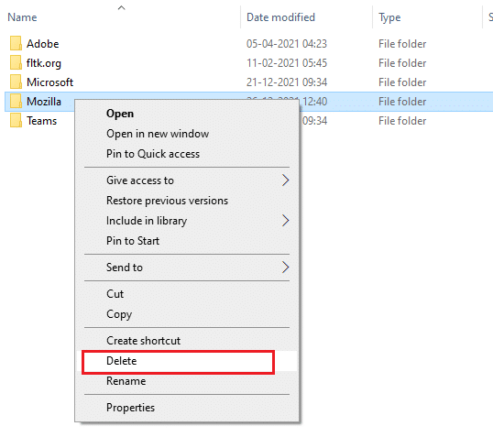Click File folder type in Mozilla row
Viewport: 493px width, 448px height.
tap(402, 102)
